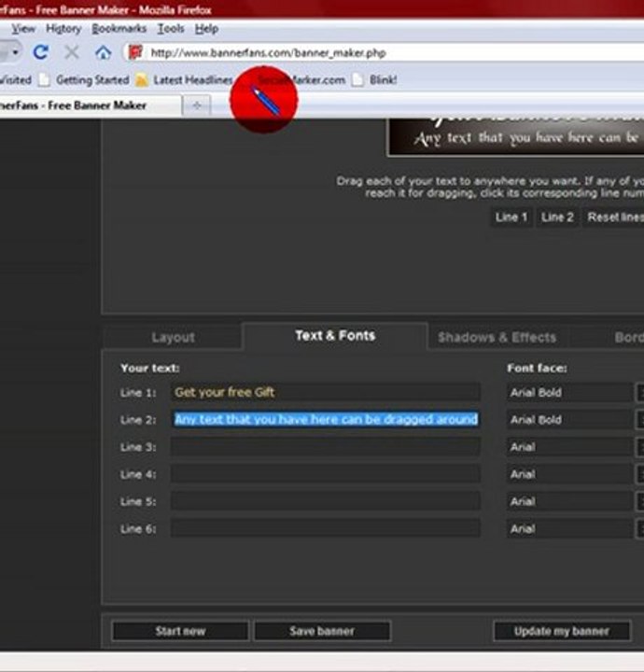
Task: Open the History menu
Action: pyautogui.click(x=63, y=29)
